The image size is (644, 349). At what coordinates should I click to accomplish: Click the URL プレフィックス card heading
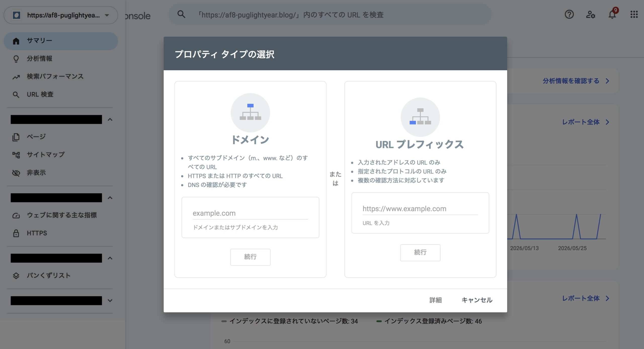(x=420, y=145)
